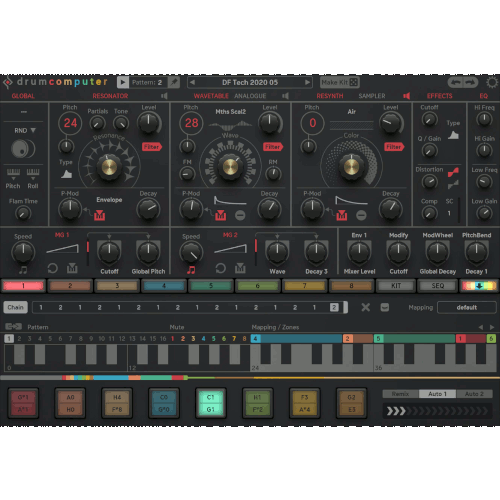
Task: Open the Air resynth model selector
Action: (x=351, y=112)
